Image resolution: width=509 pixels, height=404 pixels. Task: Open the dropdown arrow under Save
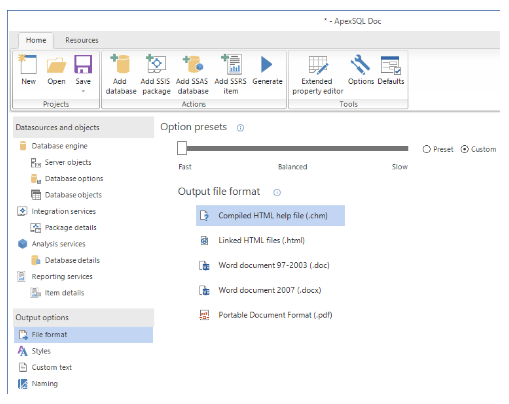83,91
